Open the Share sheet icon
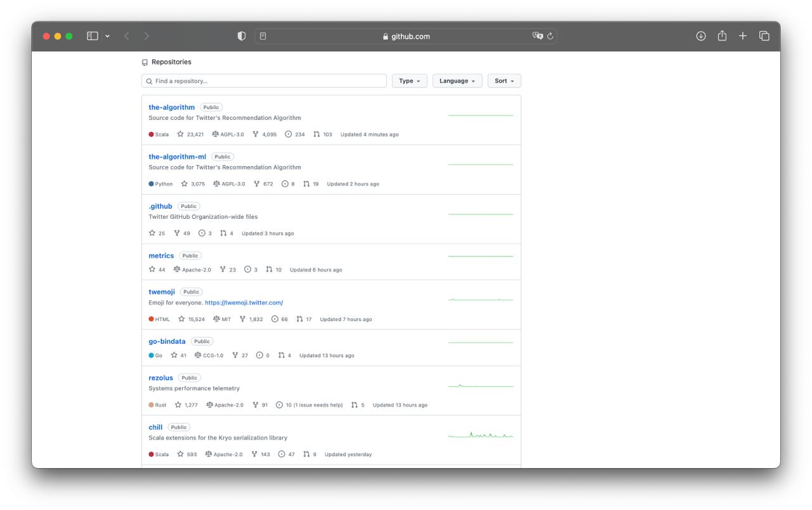Viewport: 812px width, 510px height. pos(722,36)
